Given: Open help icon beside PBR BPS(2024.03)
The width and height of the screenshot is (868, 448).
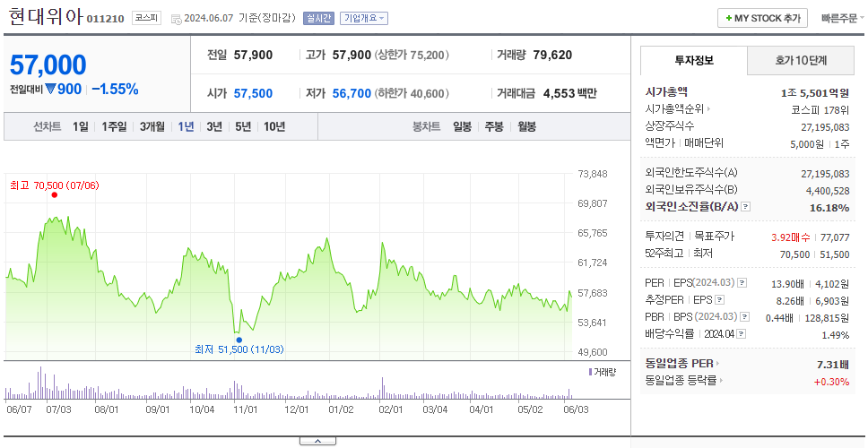Looking at the screenshot, I should click(745, 317).
